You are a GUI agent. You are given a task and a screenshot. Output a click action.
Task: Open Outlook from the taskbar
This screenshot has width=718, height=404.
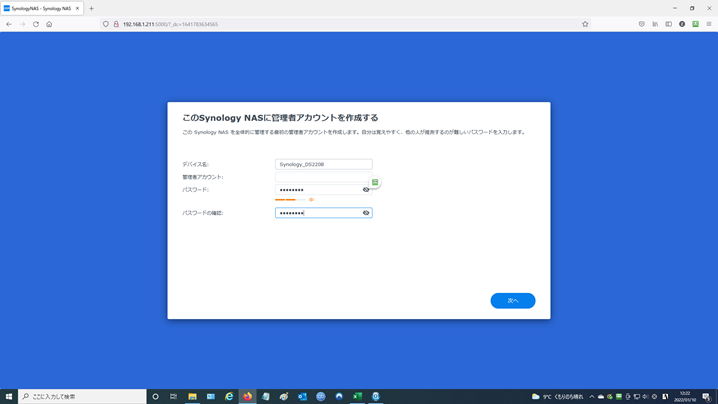point(302,396)
